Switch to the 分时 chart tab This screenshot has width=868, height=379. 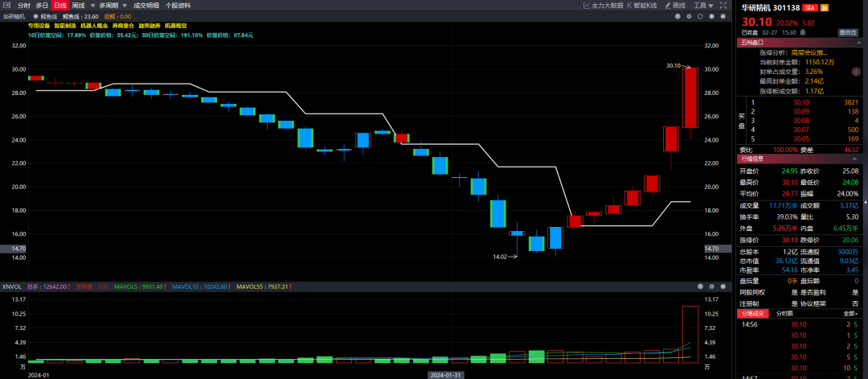pyautogui.click(x=24, y=5)
